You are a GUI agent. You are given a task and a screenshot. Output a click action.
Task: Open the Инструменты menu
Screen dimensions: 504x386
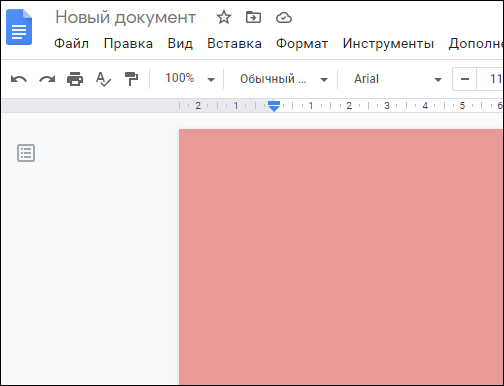[388, 44]
